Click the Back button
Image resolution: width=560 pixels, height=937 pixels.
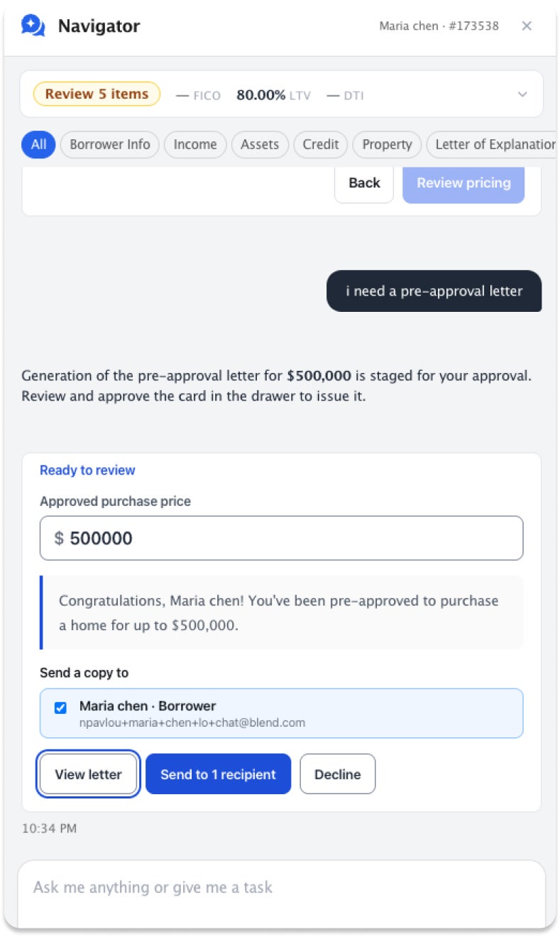[364, 183]
